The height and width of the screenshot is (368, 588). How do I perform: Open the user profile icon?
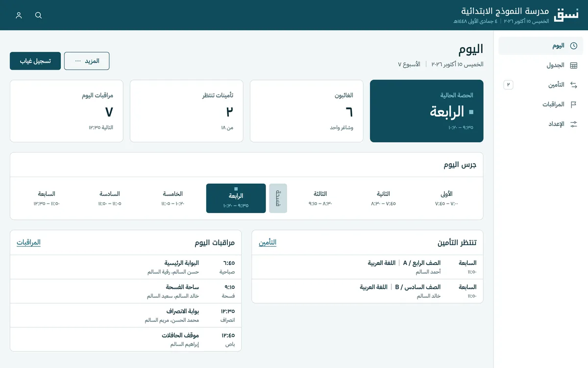tap(19, 15)
